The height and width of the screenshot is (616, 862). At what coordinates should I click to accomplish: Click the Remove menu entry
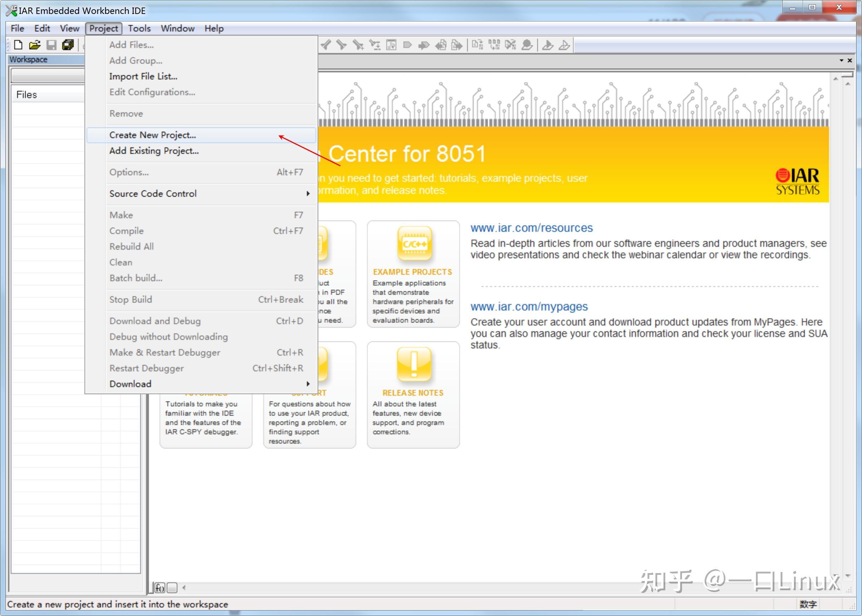tap(201, 114)
